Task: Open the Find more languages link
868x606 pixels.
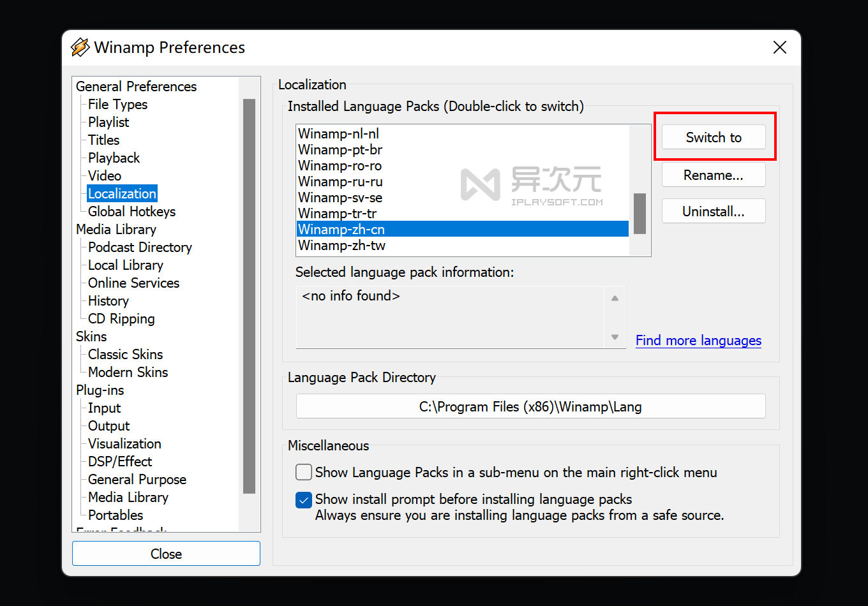Action: (x=698, y=341)
